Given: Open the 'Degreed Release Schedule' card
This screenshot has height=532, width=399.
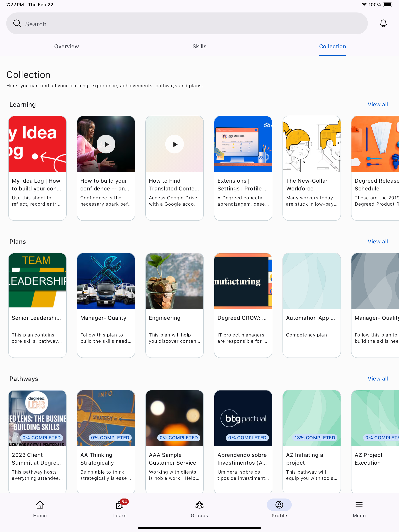Looking at the screenshot, I should point(375,168).
